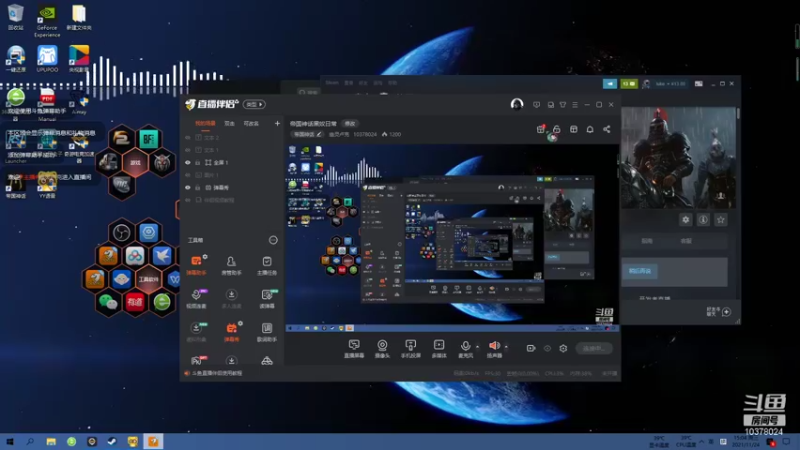Click the shirt skin icon in title bar
This screenshot has width=800, height=450.
point(563,105)
